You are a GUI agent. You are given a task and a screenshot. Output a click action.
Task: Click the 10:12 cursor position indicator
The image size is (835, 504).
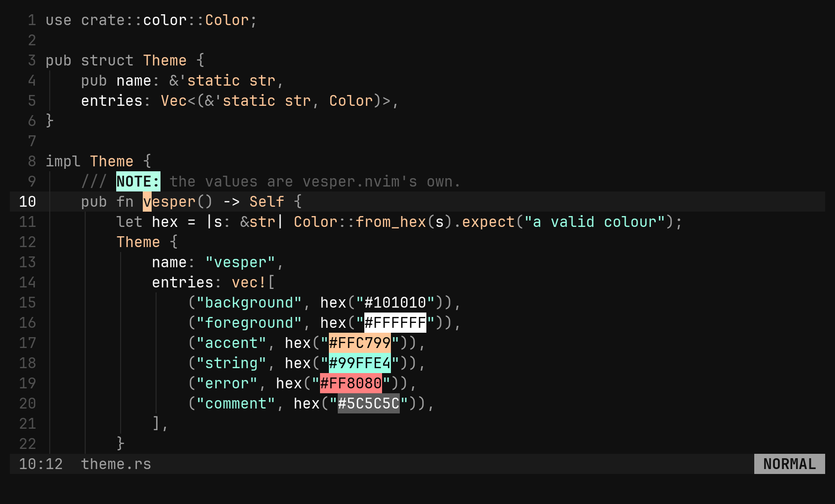click(x=41, y=464)
